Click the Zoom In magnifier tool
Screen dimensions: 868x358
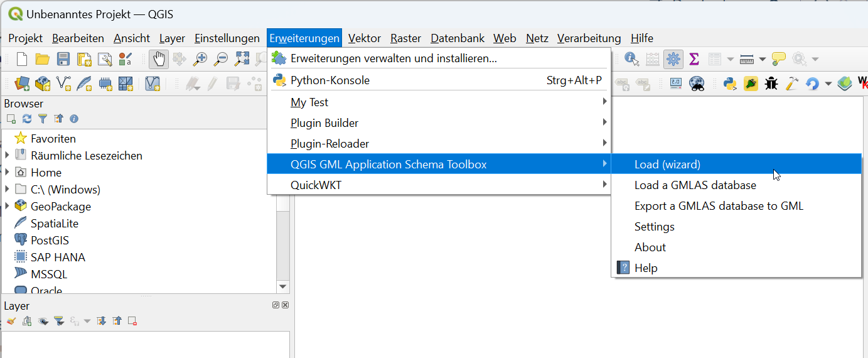[200, 60]
